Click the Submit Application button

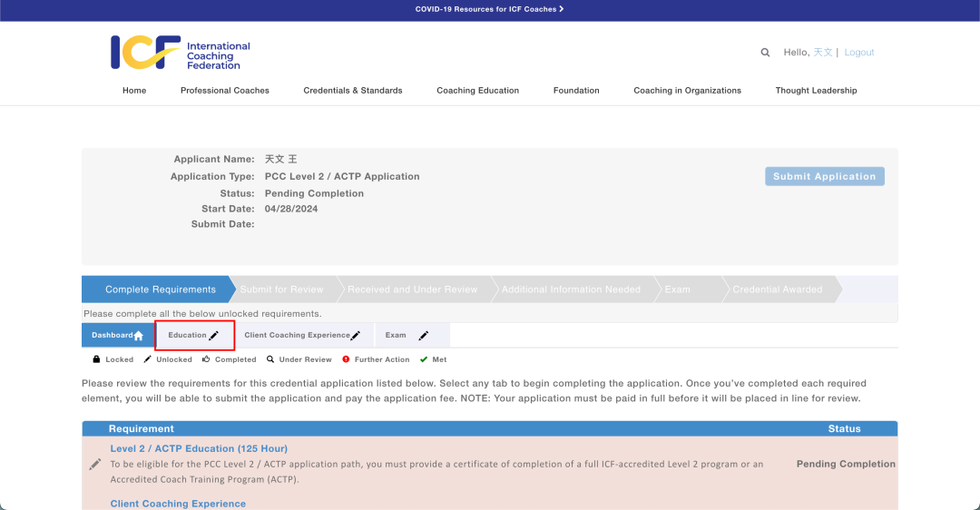pyautogui.click(x=824, y=176)
